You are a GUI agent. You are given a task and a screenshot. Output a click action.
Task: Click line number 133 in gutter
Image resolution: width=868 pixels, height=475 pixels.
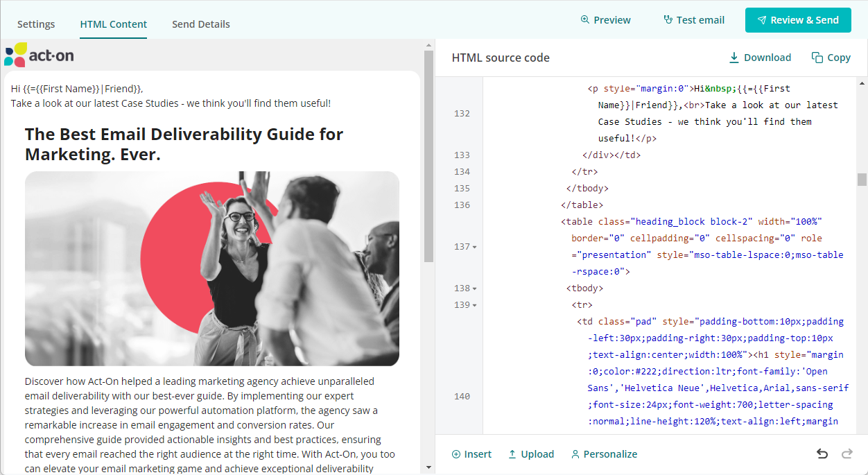click(x=462, y=155)
